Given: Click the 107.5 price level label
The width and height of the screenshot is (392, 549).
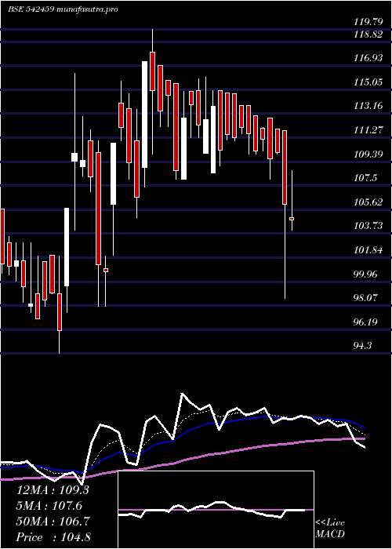Looking at the screenshot, I should (365, 178).
